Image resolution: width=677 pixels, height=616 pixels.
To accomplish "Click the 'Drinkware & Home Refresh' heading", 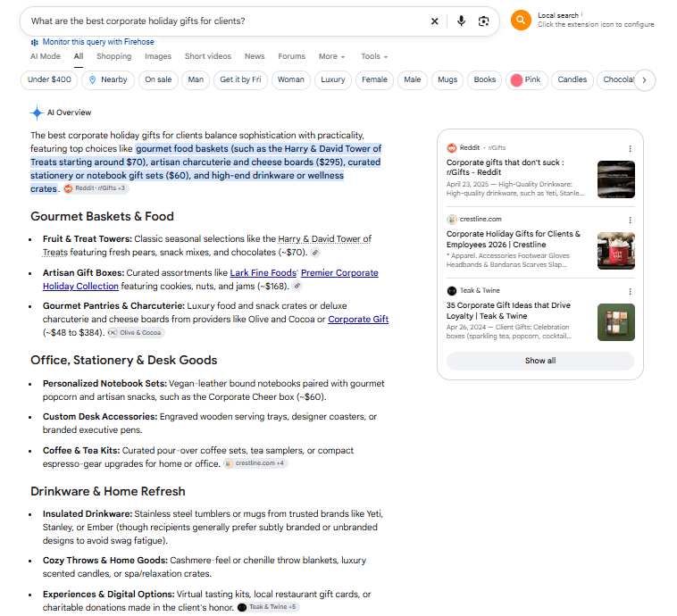I will pos(108,491).
